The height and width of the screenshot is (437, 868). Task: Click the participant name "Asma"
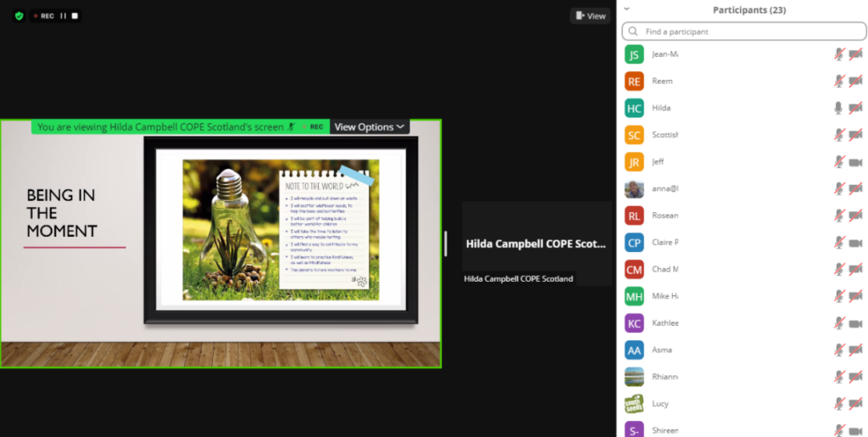click(661, 350)
